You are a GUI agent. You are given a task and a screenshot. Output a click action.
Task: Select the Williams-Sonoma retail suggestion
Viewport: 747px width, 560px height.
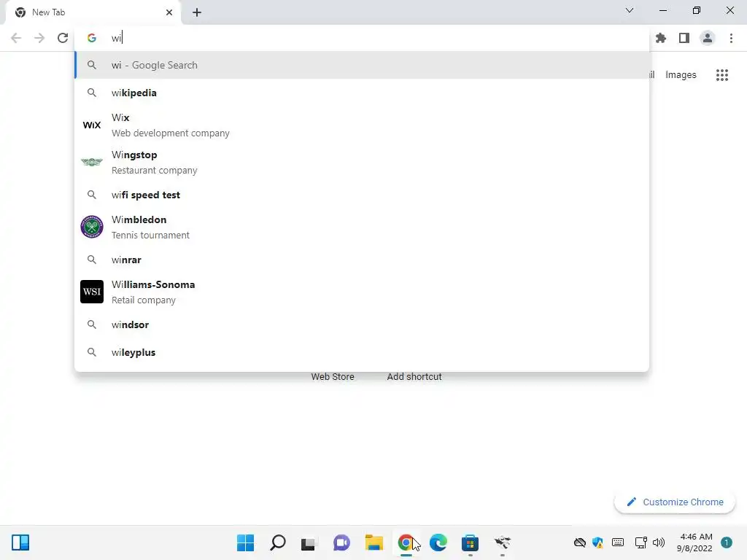click(x=362, y=292)
